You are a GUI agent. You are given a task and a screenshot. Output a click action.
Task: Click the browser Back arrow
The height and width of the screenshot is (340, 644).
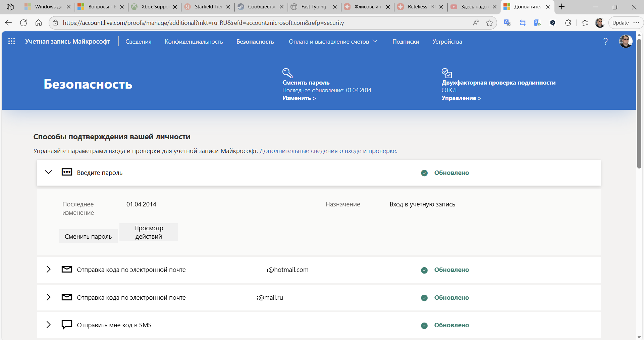(8, 23)
